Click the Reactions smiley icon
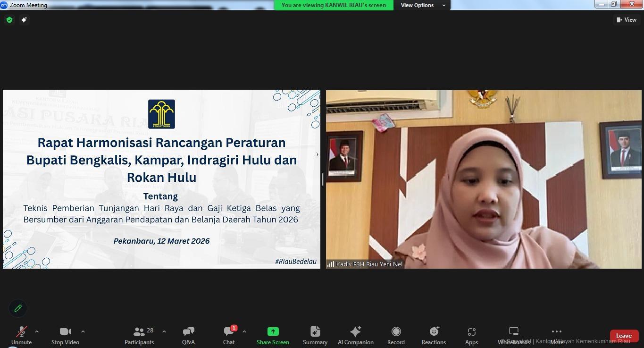Screen dimensions: 644x348 tap(434, 331)
